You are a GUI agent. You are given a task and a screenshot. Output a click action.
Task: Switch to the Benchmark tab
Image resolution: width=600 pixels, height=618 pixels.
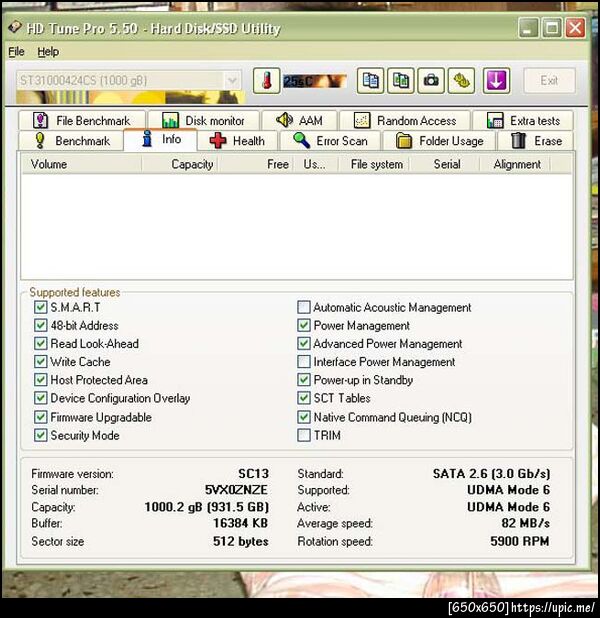pos(71,141)
